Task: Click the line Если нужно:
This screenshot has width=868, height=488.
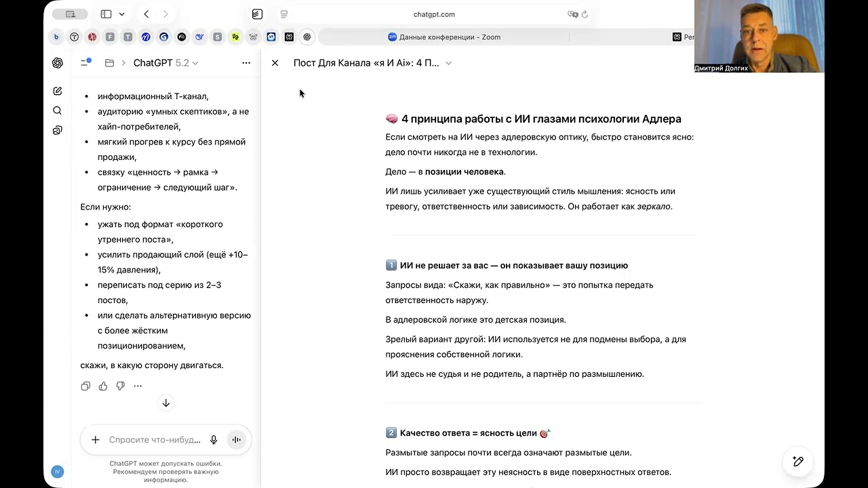Action: coord(106,207)
